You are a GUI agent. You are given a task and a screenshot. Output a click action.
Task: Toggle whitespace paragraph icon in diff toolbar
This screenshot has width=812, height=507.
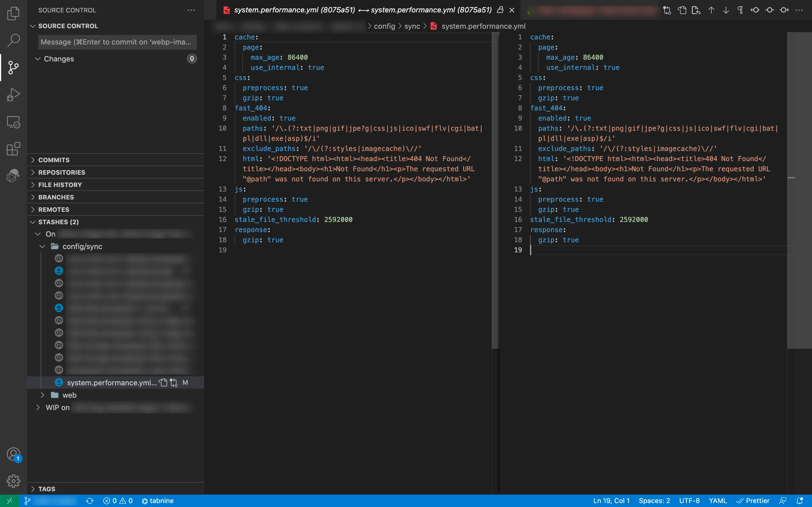coord(740,10)
